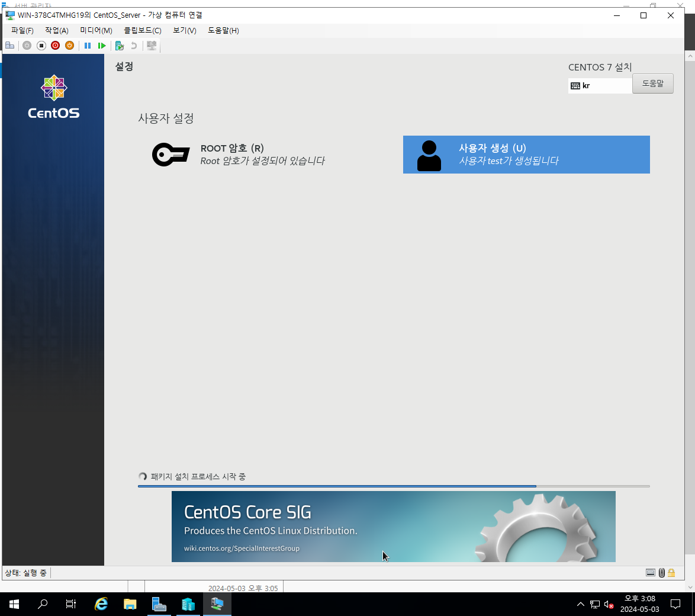Click the network tray icon
Screen dimensions: 695x616
[595, 604]
